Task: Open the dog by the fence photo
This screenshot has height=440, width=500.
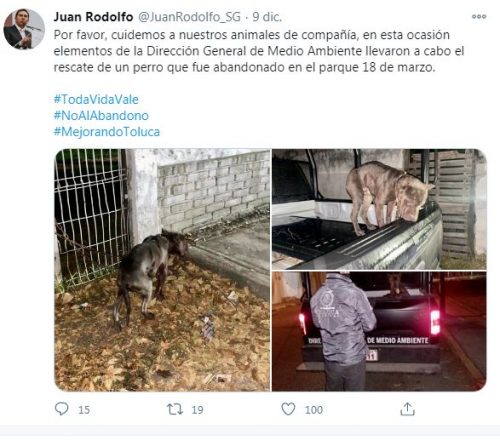Action: tap(162, 270)
